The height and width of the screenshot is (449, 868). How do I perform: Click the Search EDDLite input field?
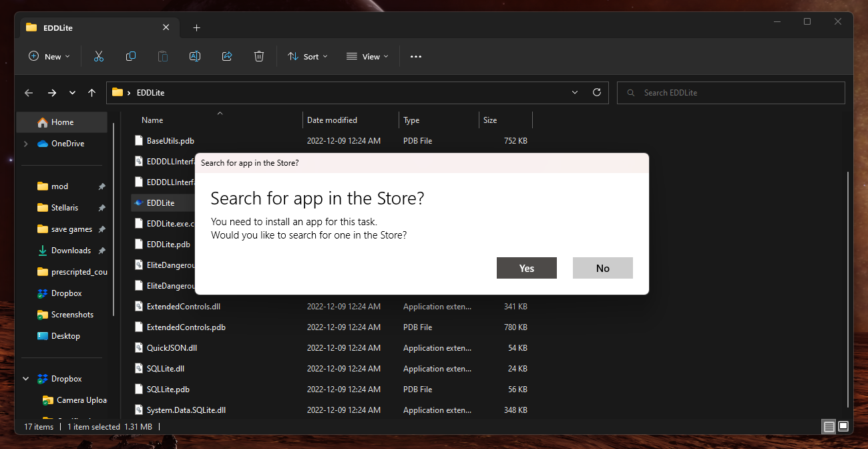[x=731, y=93]
